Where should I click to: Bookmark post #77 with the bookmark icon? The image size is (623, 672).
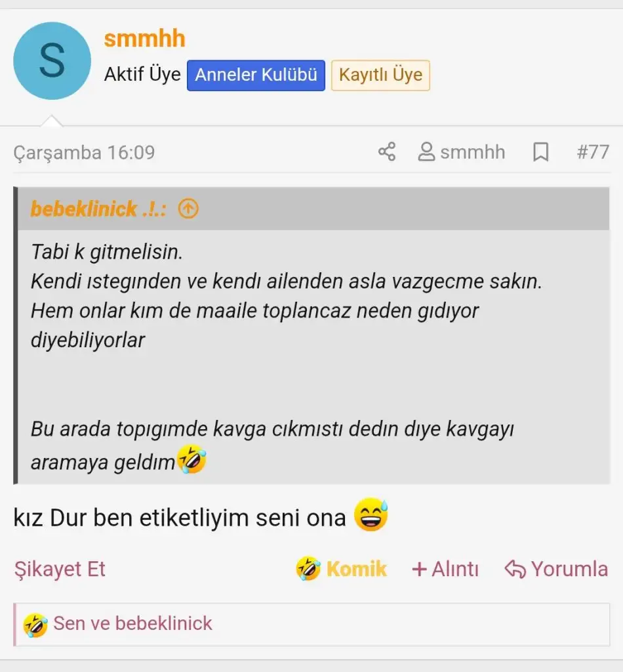pyautogui.click(x=540, y=152)
